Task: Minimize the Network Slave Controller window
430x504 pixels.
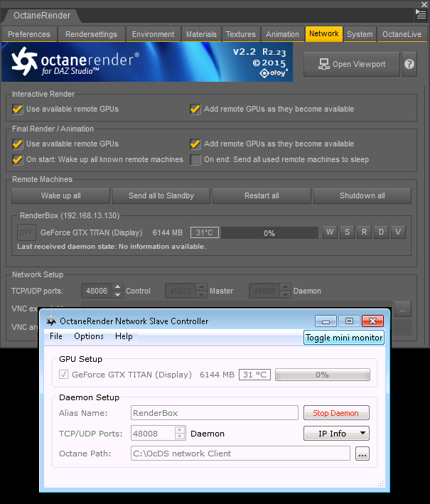Action: pyautogui.click(x=326, y=321)
